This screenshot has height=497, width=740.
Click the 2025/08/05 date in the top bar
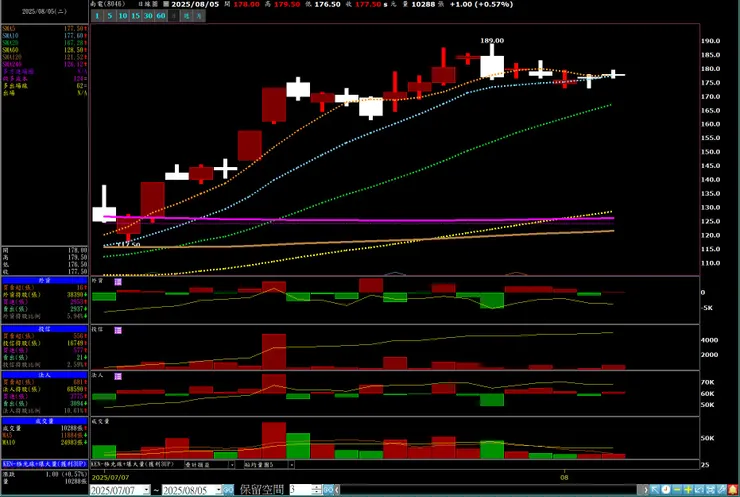click(195, 4)
